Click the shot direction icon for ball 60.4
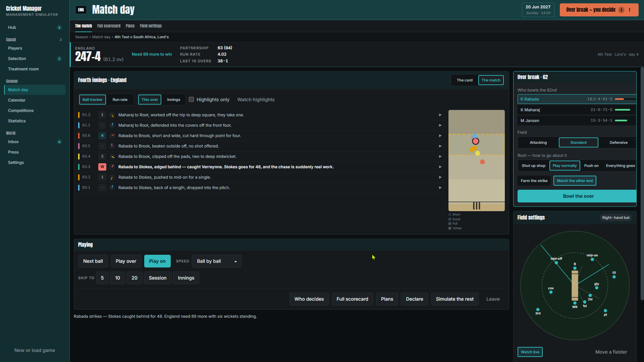Screen dimensions: 644x362 (112, 157)
